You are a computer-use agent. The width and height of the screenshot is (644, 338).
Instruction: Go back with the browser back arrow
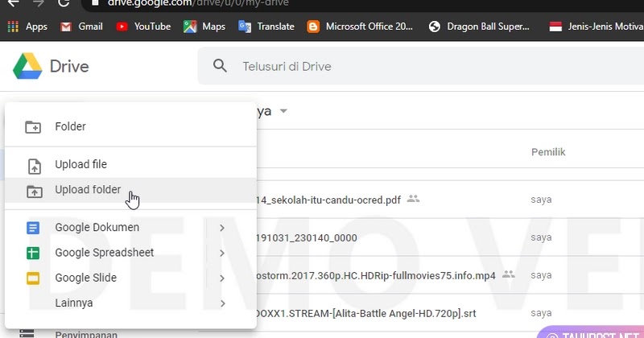pyautogui.click(x=13, y=3)
